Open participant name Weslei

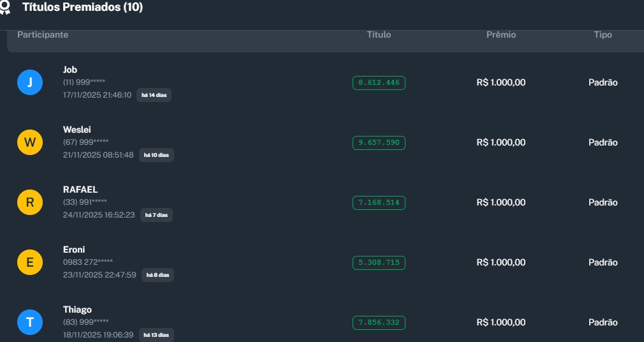(x=77, y=130)
